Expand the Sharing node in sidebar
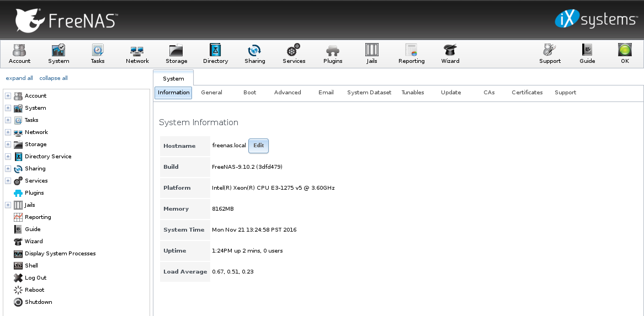Screen dimensions: 644x316 coord(8,168)
